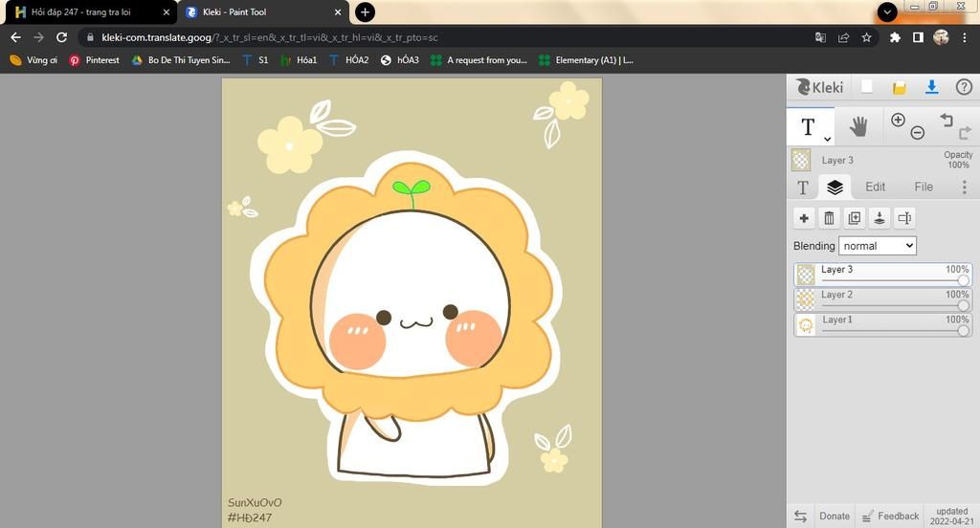The width and height of the screenshot is (980, 528).
Task: Undo the last action
Action: pyautogui.click(x=947, y=120)
